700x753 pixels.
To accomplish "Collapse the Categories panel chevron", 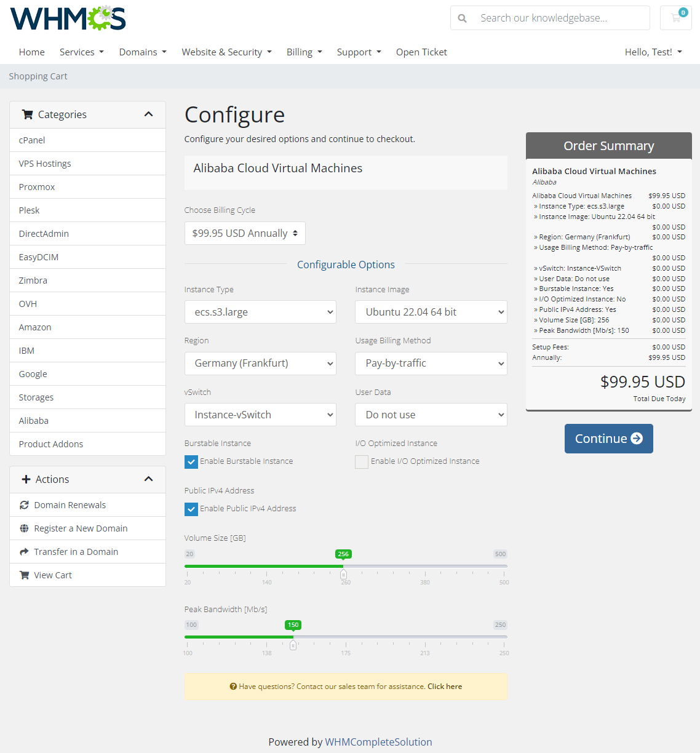I will (148, 114).
